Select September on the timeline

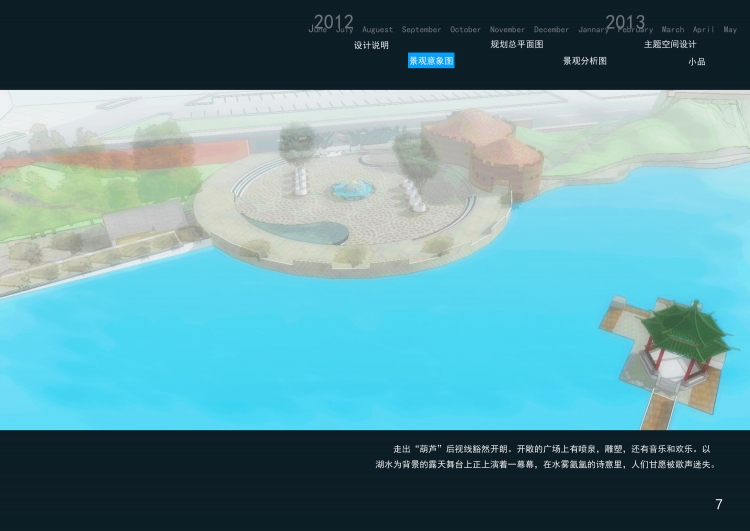[x=421, y=30]
